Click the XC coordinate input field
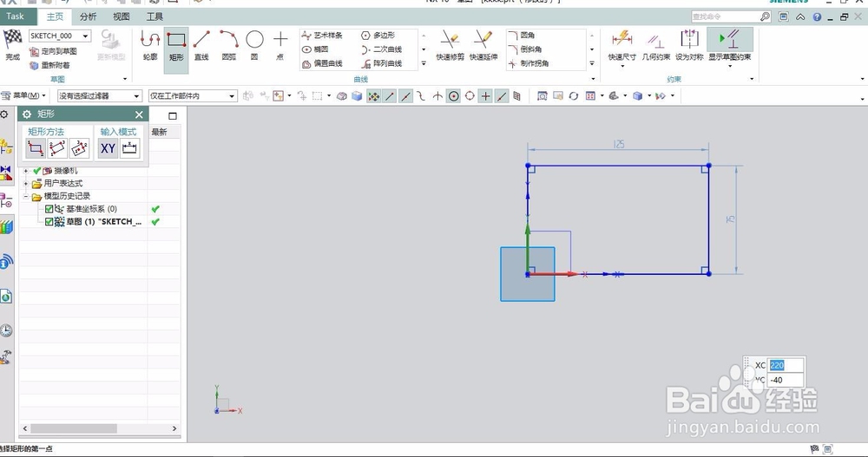 (x=786, y=365)
